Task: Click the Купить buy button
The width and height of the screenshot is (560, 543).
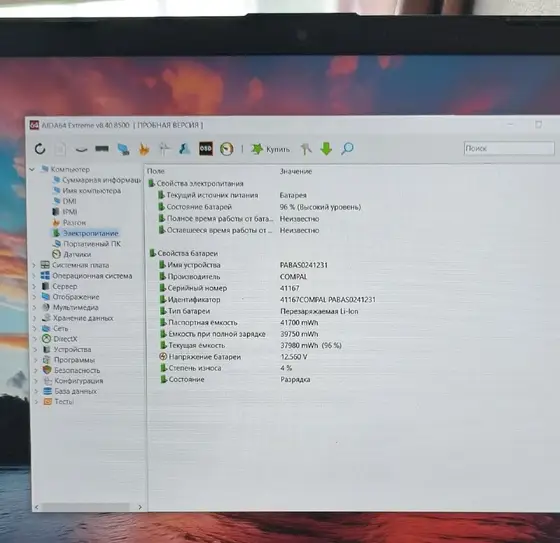Action: coord(270,149)
